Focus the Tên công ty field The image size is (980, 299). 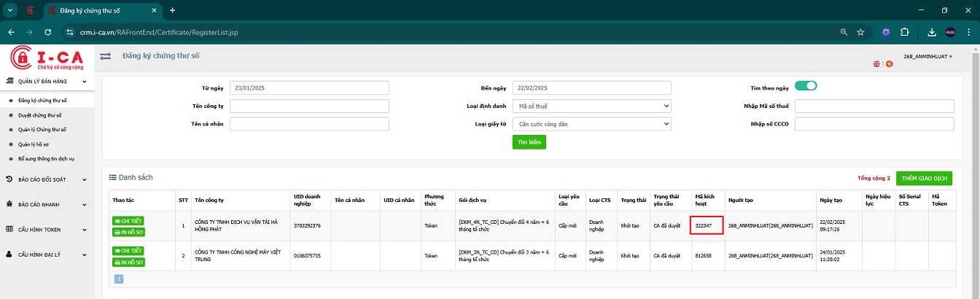click(x=309, y=106)
